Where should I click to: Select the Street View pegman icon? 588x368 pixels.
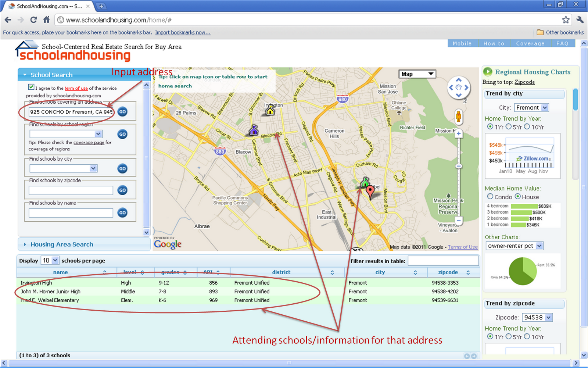pos(458,117)
